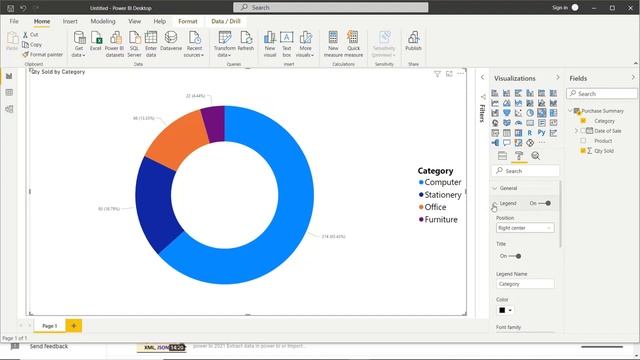Viewport: 640px width, 360px height.
Task: Add a new page
Action: pyautogui.click(x=73, y=326)
